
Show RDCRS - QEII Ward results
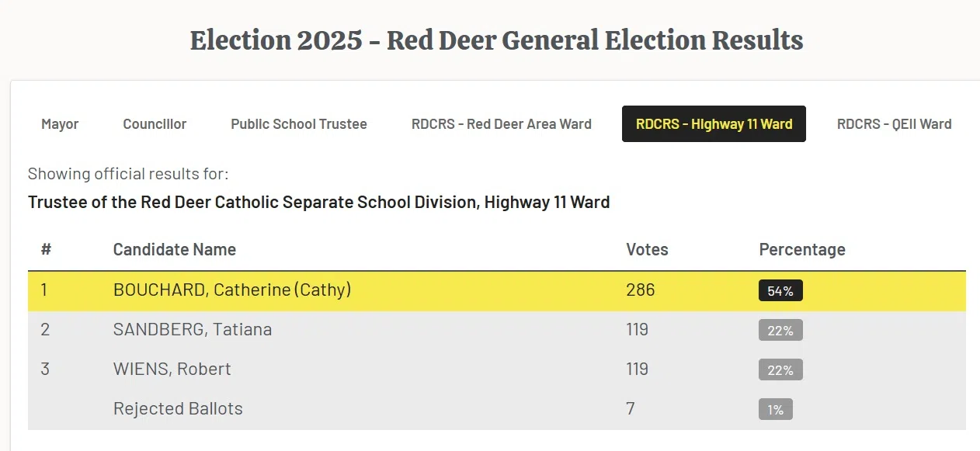[894, 124]
